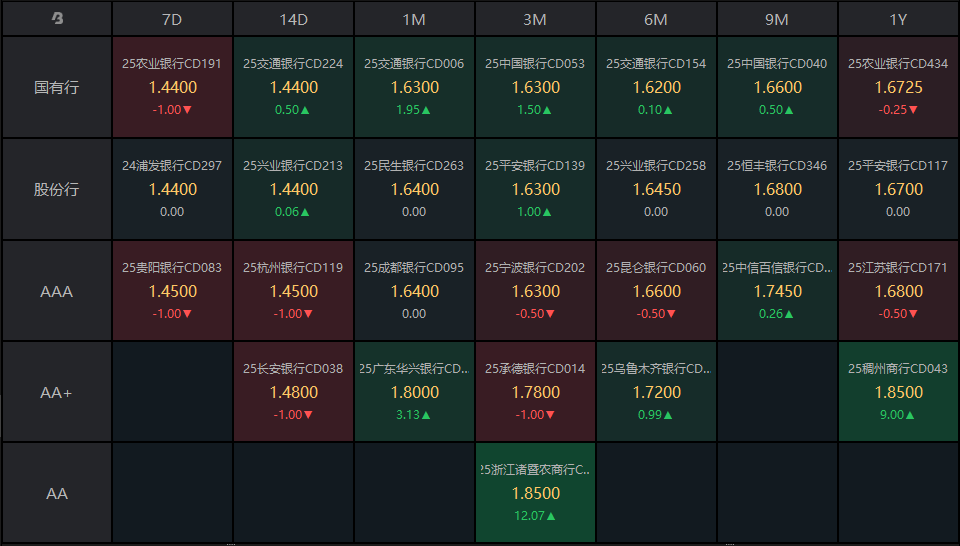Open the 24浦发银行CD297 quote
The image size is (960, 546).
click(172, 189)
